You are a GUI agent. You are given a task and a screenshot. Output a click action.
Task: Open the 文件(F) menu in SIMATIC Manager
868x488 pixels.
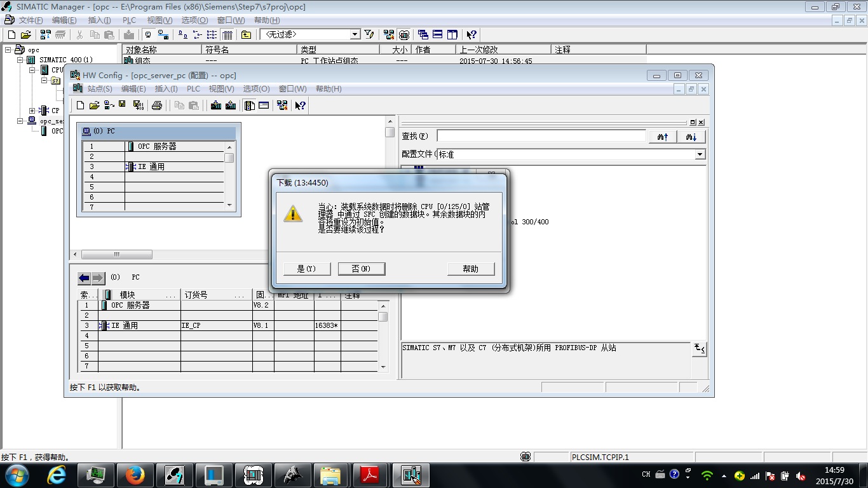click(31, 20)
